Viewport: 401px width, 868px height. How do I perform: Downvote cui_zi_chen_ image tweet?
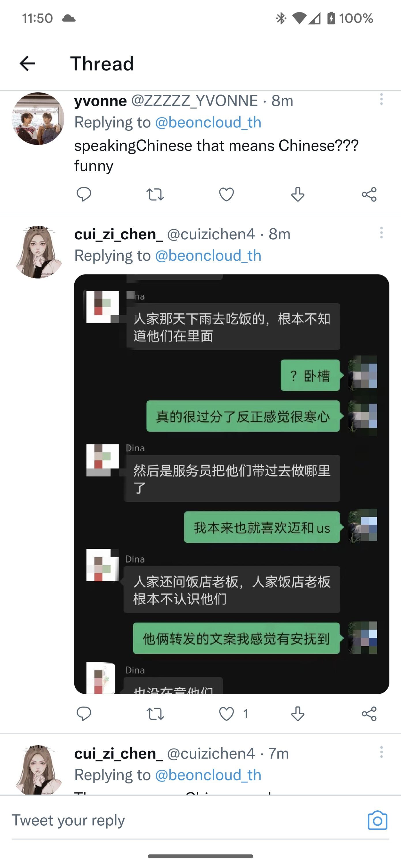(x=298, y=714)
